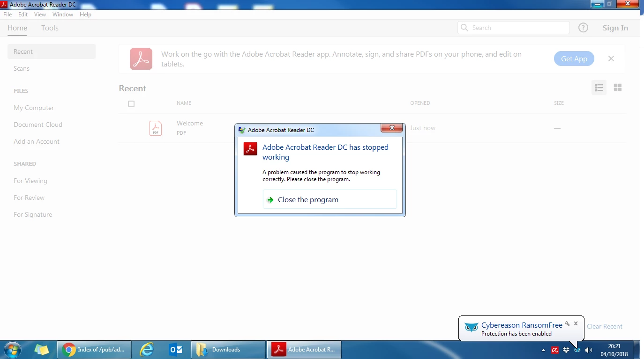The image size is (644, 359).
Task: Open the View menu
Action: coord(40,15)
